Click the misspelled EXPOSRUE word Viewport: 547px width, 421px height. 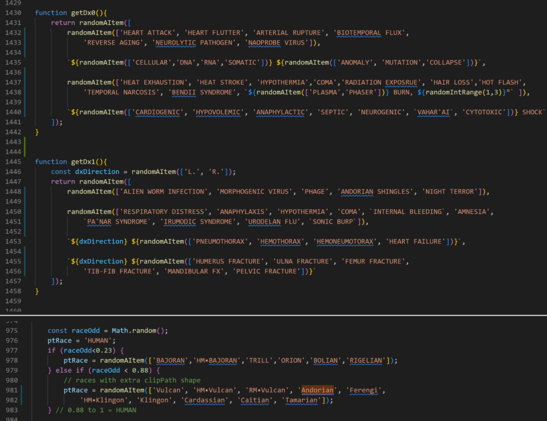point(401,83)
